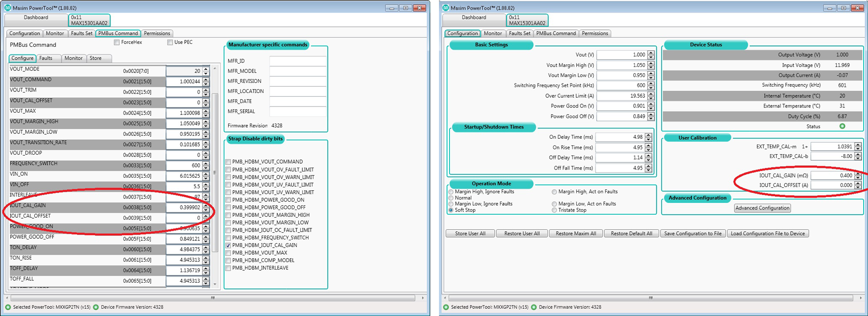Click Maxim PowerTool title bar icon in left window
The image size is (868, 316).
tap(8, 8)
